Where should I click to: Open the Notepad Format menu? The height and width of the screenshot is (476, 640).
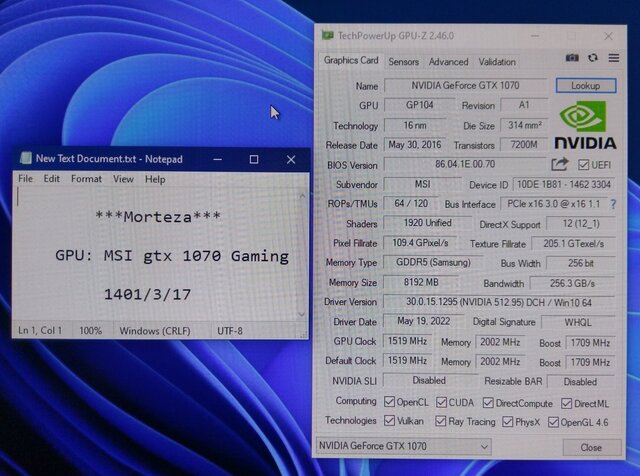pos(86,179)
